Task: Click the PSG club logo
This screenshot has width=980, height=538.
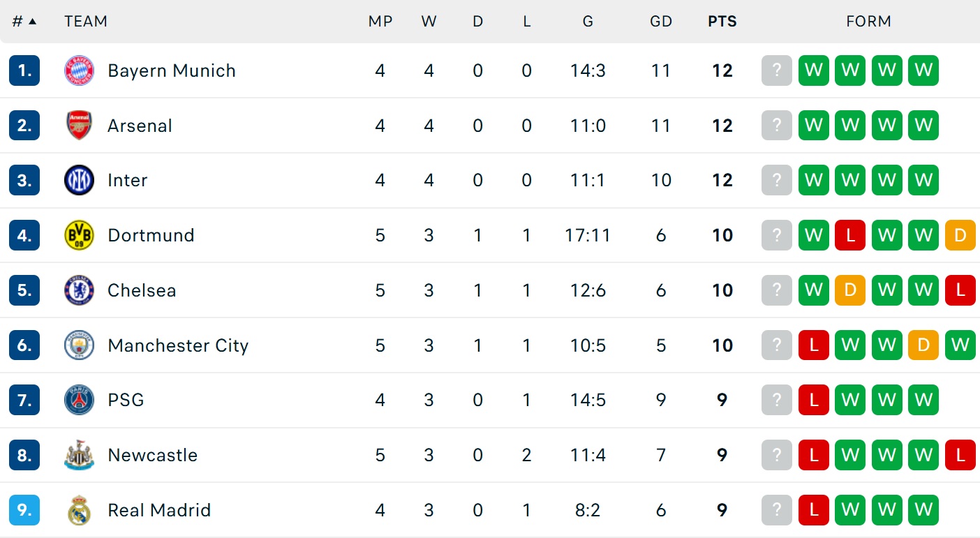Action: (x=79, y=400)
